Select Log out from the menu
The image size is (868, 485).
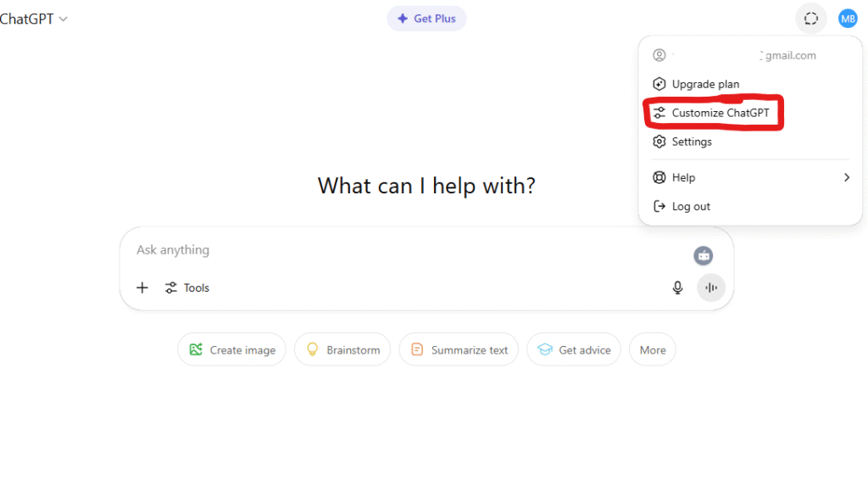pyautogui.click(x=750, y=207)
